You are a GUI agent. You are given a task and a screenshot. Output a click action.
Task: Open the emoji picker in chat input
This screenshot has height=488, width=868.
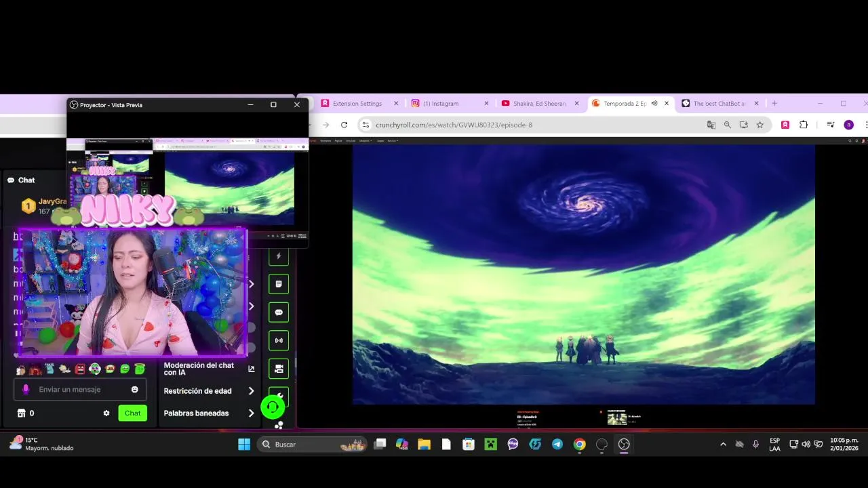tap(135, 390)
